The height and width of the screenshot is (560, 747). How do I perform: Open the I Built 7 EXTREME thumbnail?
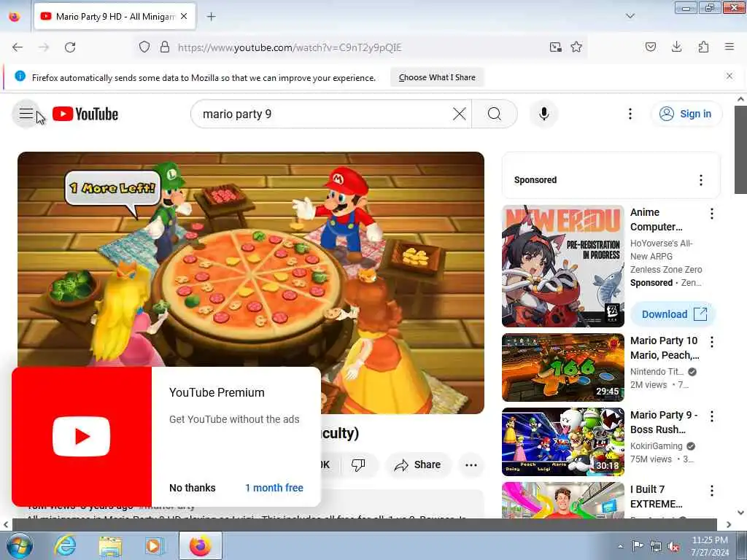pyautogui.click(x=562, y=500)
